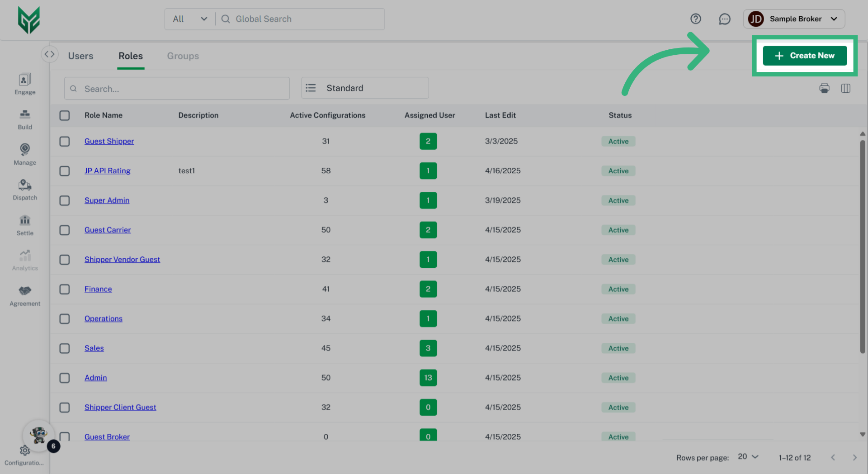Screen dimensions: 868x474
Task: Open the Build module icon
Action: click(25, 119)
